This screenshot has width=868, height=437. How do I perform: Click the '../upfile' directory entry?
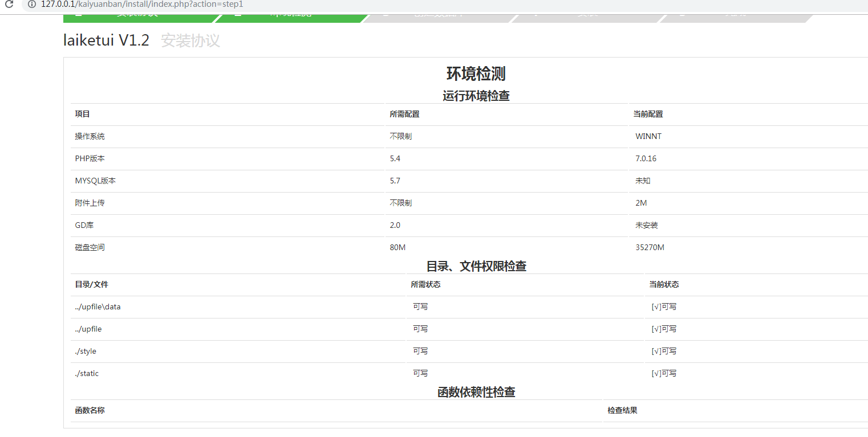click(88, 329)
